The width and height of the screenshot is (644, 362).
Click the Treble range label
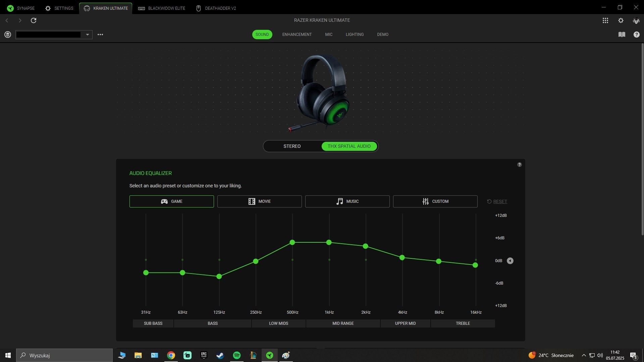pos(463,323)
